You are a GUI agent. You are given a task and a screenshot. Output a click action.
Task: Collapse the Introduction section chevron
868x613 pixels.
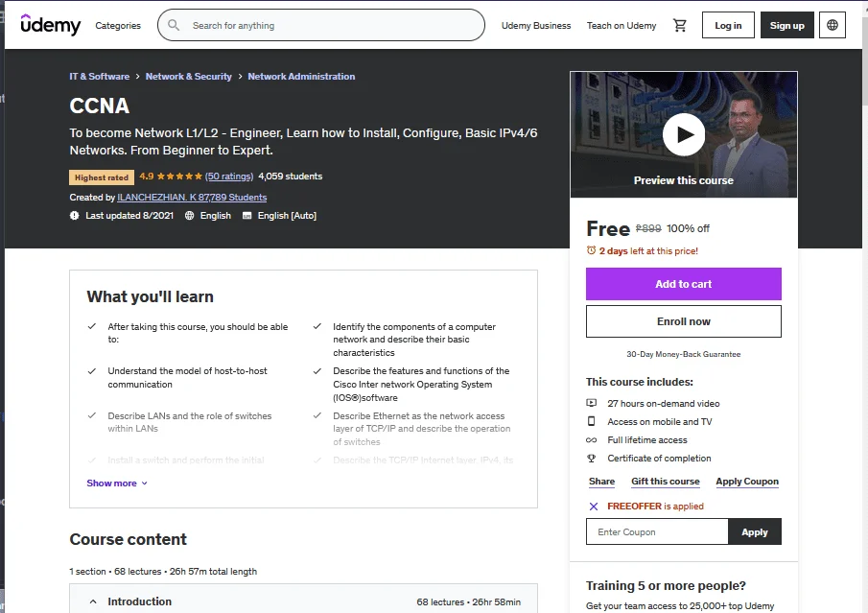(x=93, y=601)
